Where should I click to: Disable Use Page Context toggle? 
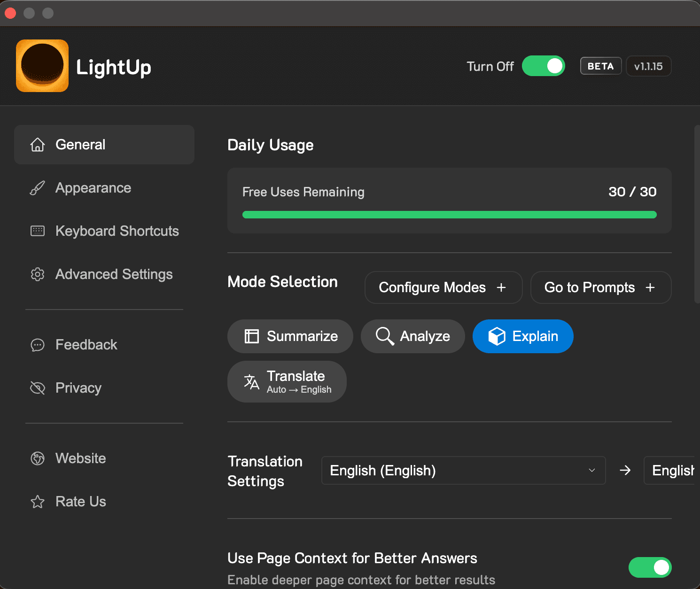(650, 567)
